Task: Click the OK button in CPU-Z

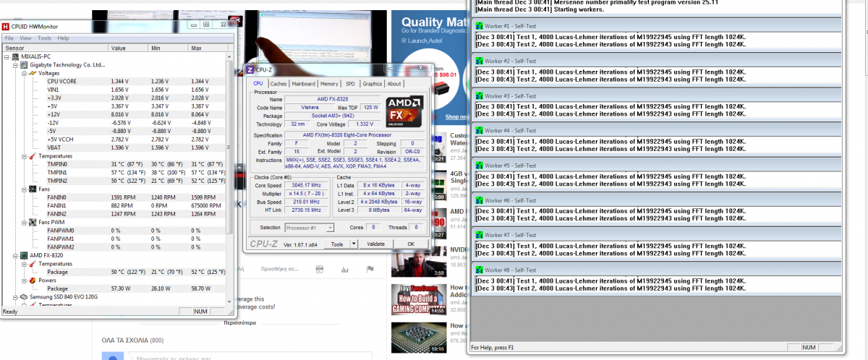Action: [x=410, y=244]
